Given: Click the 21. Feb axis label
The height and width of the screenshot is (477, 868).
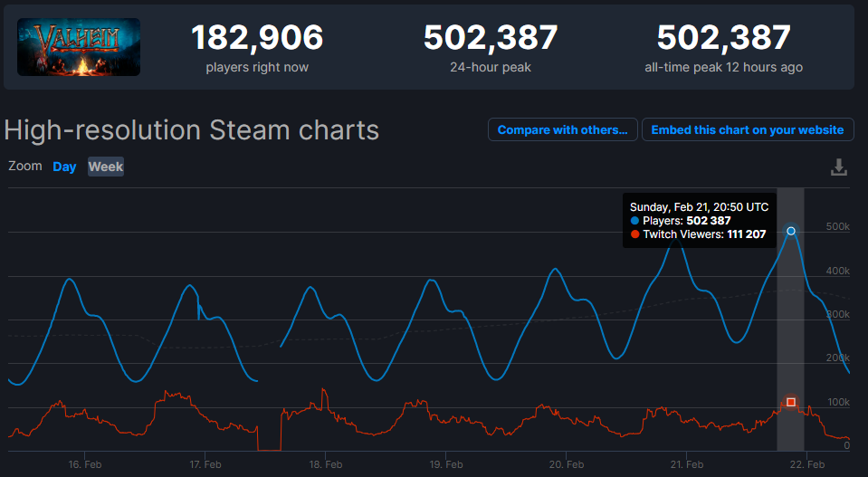Looking at the screenshot, I should [x=687, y=464].
